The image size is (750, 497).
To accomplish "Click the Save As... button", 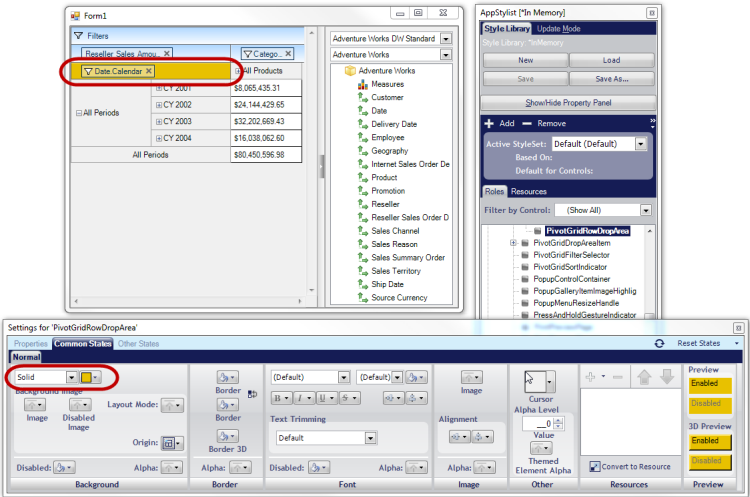I will (611, 78).
